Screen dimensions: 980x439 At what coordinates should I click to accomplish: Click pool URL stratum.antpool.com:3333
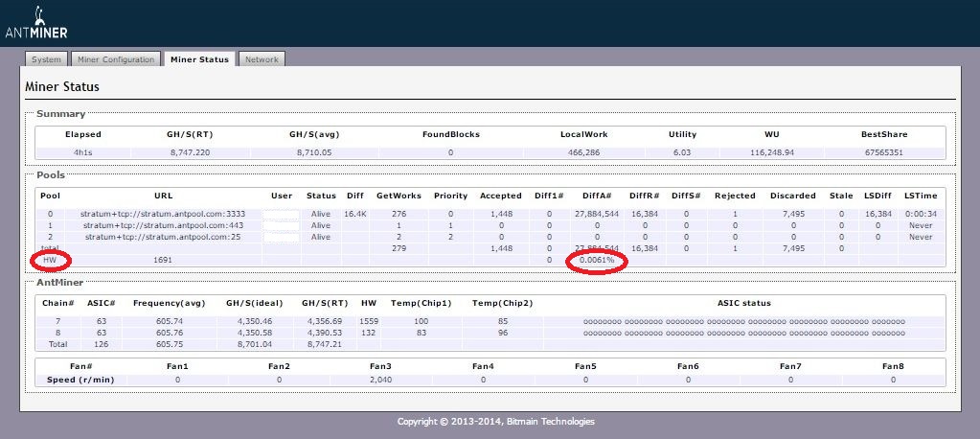(x=163, y=214)
